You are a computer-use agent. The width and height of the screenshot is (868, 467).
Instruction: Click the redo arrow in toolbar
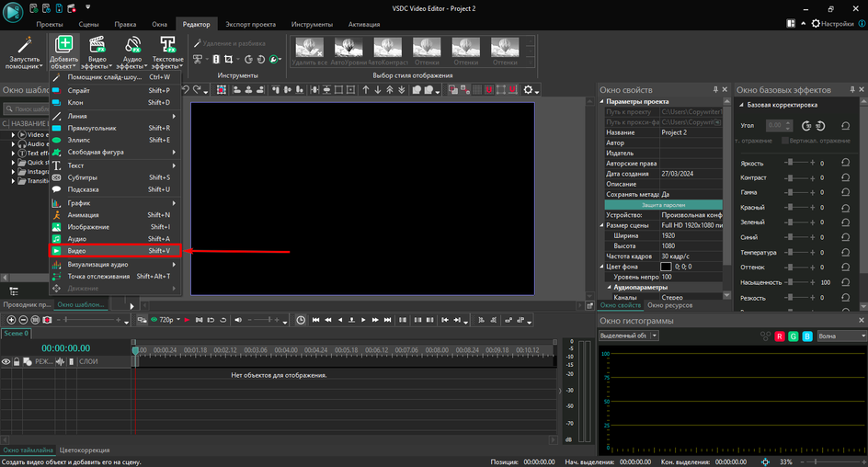[x=197, y=90]
